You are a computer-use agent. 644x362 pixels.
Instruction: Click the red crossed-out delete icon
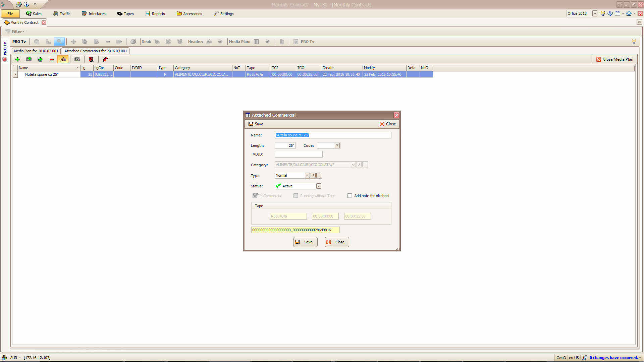pos(91,59)
